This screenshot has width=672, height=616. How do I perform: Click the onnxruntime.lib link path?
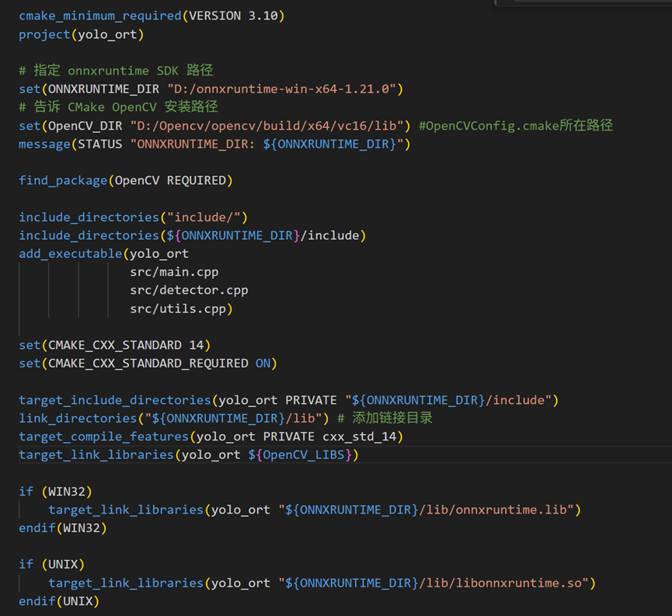pyautogui.click(x=426, y=510)
